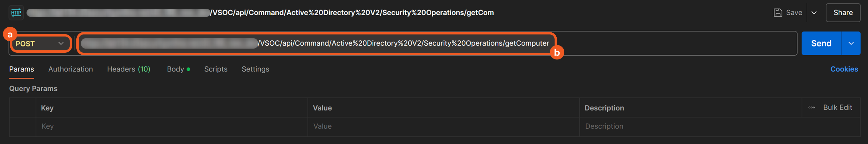Open the request Settings tab
This screenshot has width=868, height=144.
[255, 69]
